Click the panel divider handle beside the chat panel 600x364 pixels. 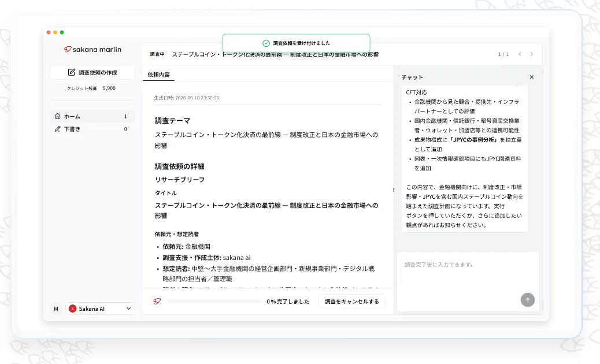394,190
